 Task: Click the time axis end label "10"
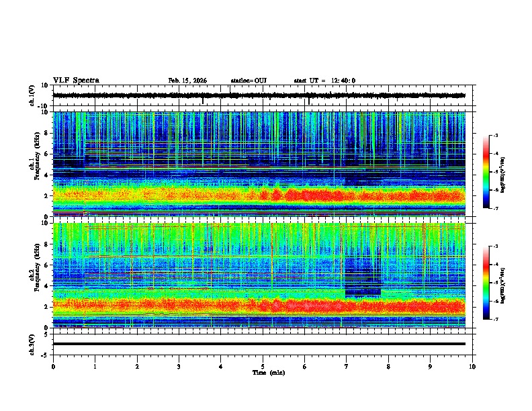coord(472,367)
